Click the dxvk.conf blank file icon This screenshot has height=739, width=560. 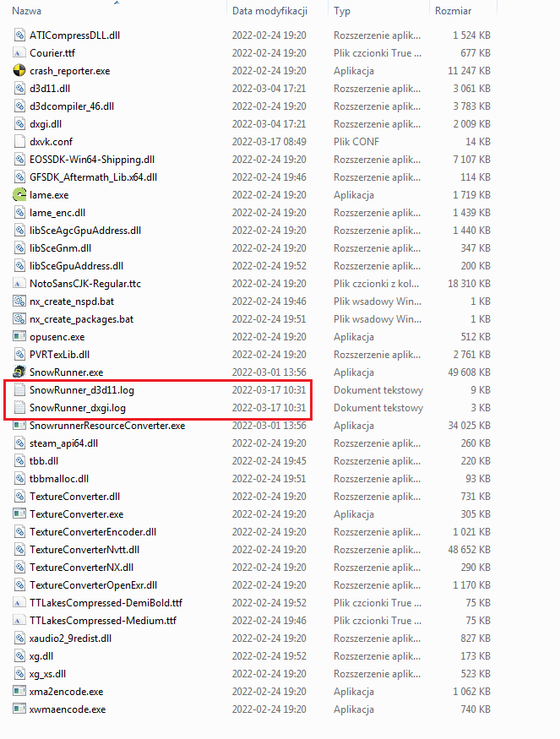[19, 141]
